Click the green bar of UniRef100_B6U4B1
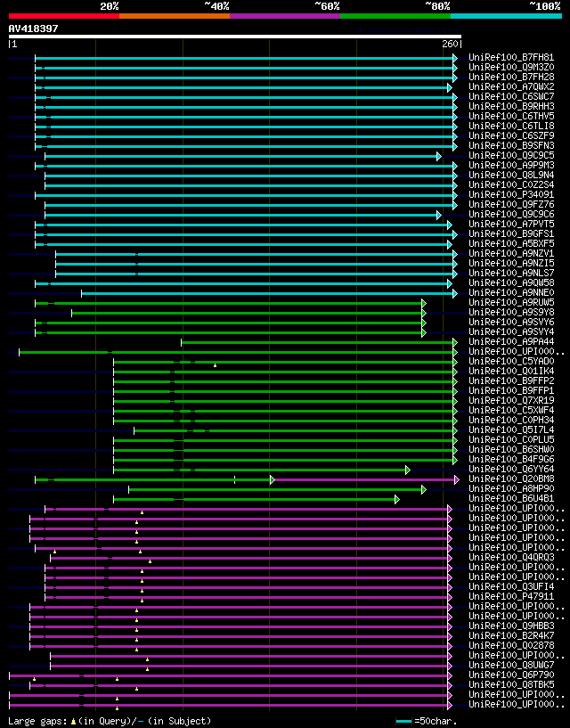The image size is (570, 728). coord(256,499)
